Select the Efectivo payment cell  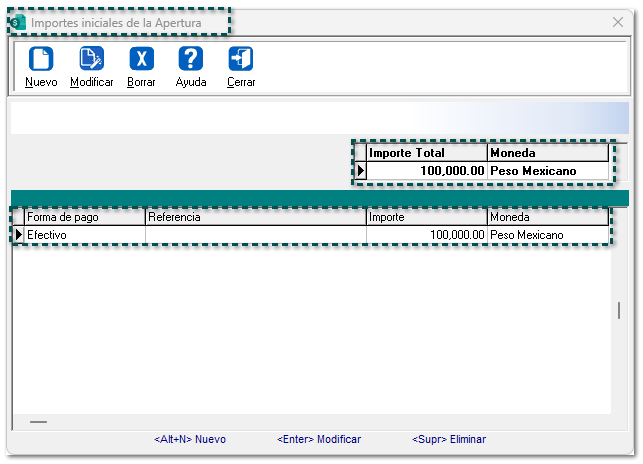click(x=84, y=235)
